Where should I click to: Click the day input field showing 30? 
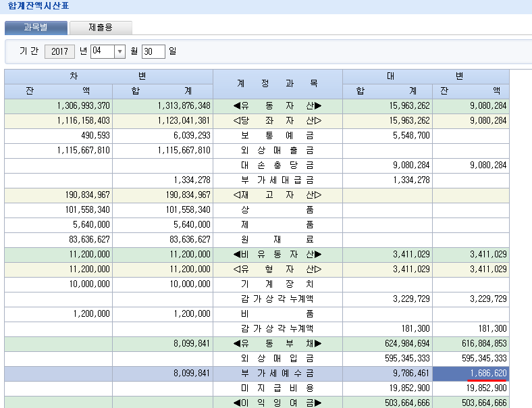coord(153,51)
